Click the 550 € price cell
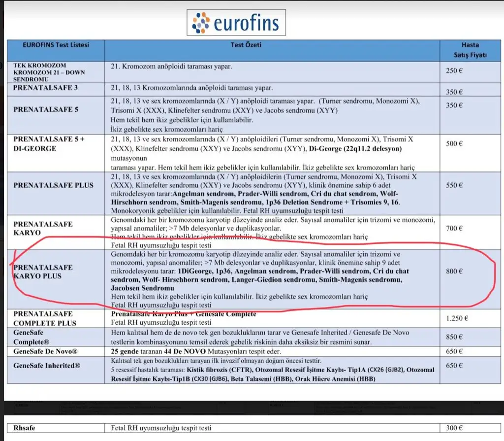The height and width of the screenshot is (441, 504). tap(454, 185)
